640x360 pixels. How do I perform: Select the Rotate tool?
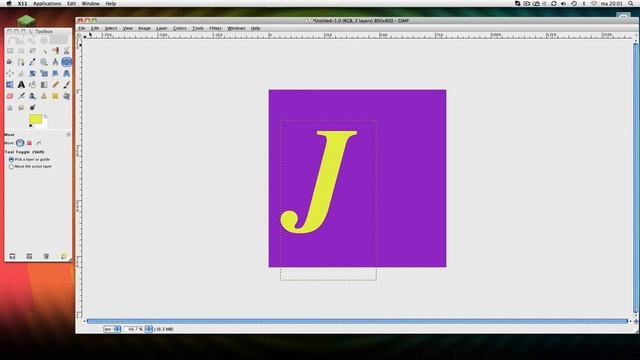33,73
